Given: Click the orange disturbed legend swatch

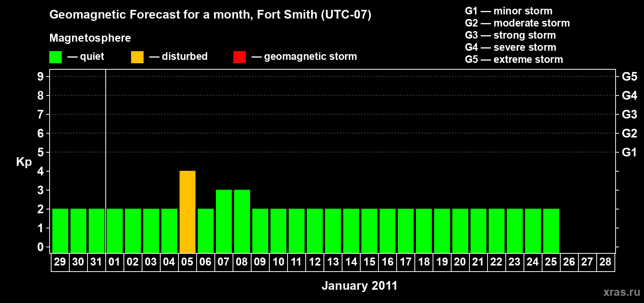Looking at the screenshot, I should [x=137, y=57].
